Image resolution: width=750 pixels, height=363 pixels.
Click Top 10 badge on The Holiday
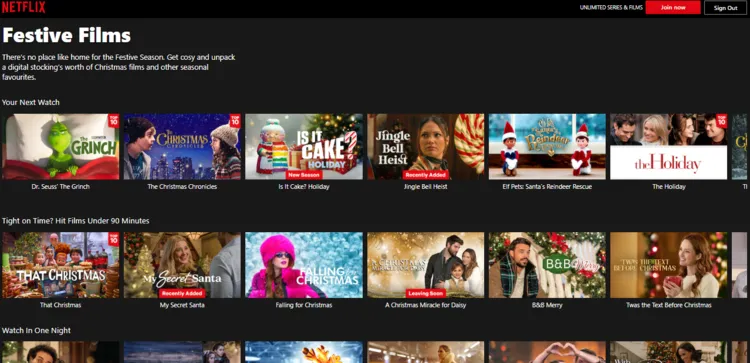[x=721, y=120]
